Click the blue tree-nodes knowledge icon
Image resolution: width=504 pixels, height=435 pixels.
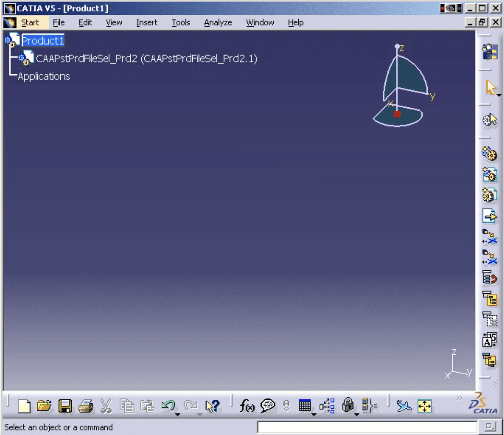(x=327, y=406)
